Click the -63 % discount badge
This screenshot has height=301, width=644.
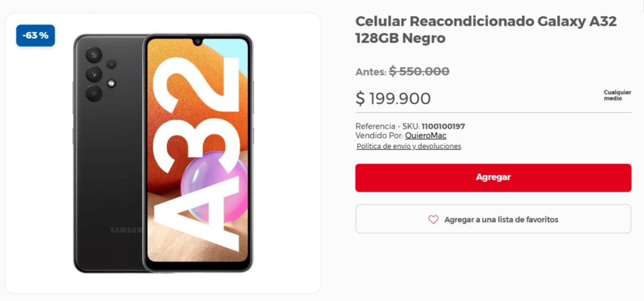click(x=35, y=35)
